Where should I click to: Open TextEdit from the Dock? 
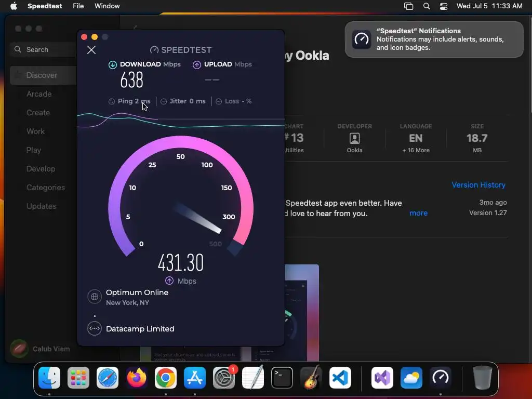(253, 378)
